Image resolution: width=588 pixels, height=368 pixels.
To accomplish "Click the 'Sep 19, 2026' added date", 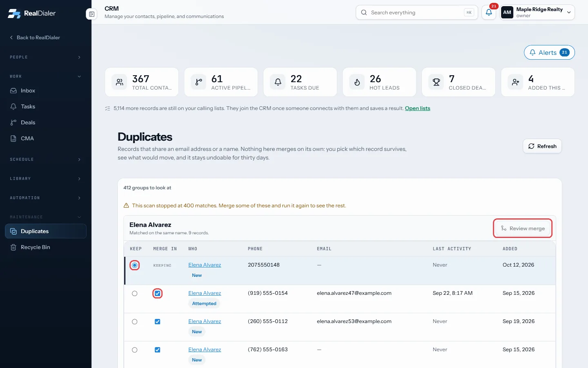I will click(519, 321).
